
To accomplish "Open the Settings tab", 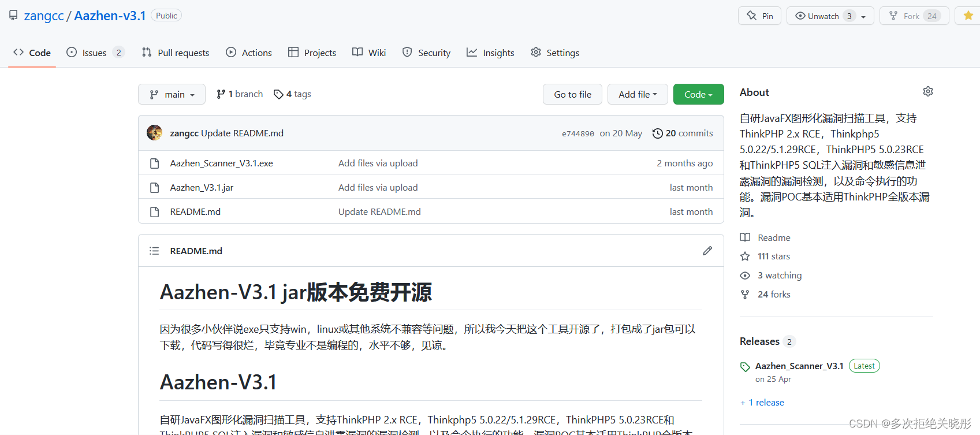I will [555, 53].
